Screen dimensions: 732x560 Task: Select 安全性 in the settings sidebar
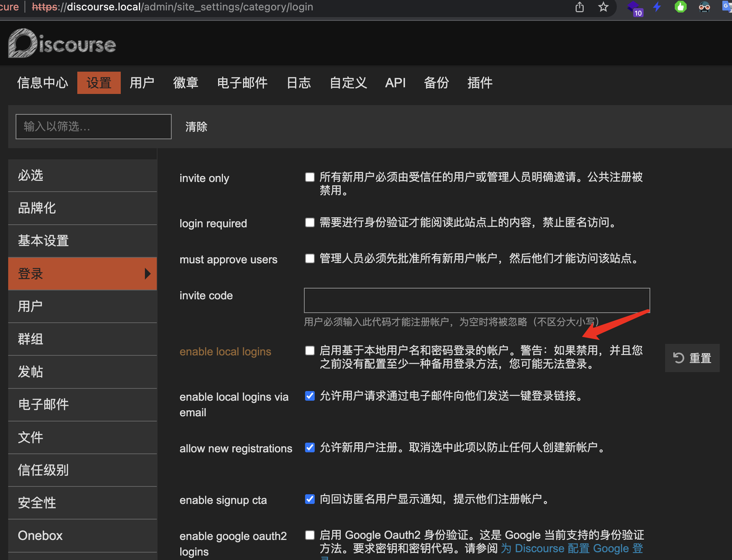coord(82,503)
